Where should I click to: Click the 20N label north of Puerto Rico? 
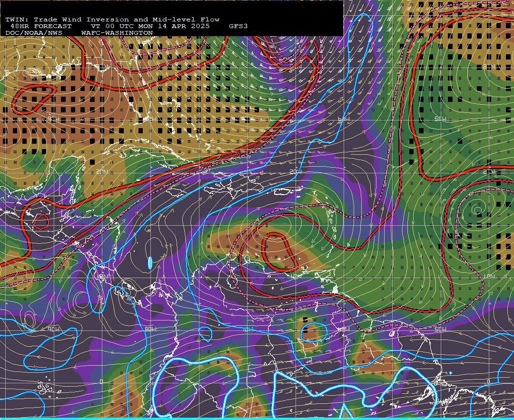click(296, 171)
